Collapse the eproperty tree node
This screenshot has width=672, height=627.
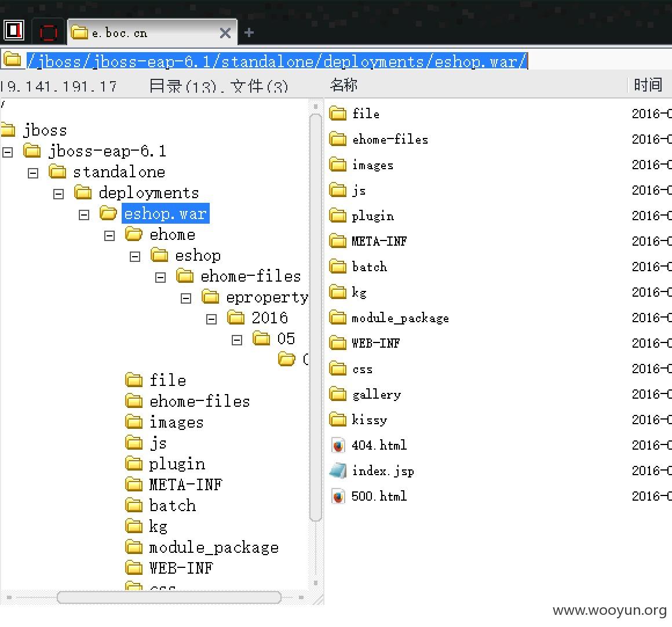(186, 298)
